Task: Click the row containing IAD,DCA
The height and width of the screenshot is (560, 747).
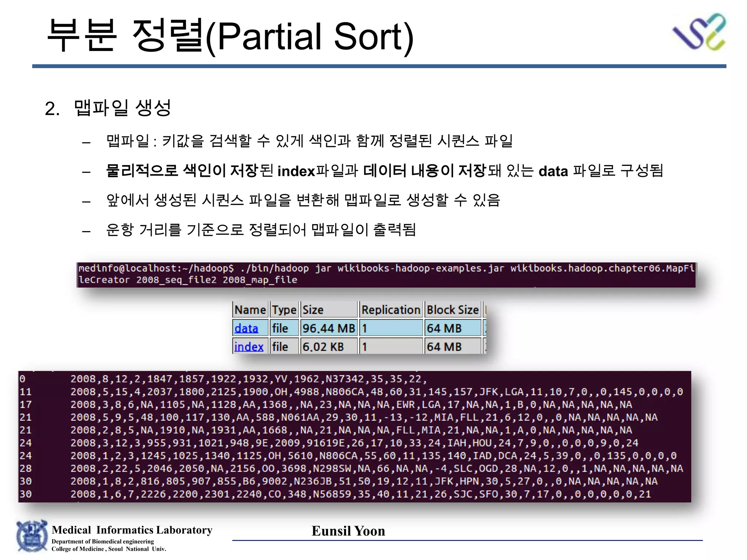Action: pos(348,456)
